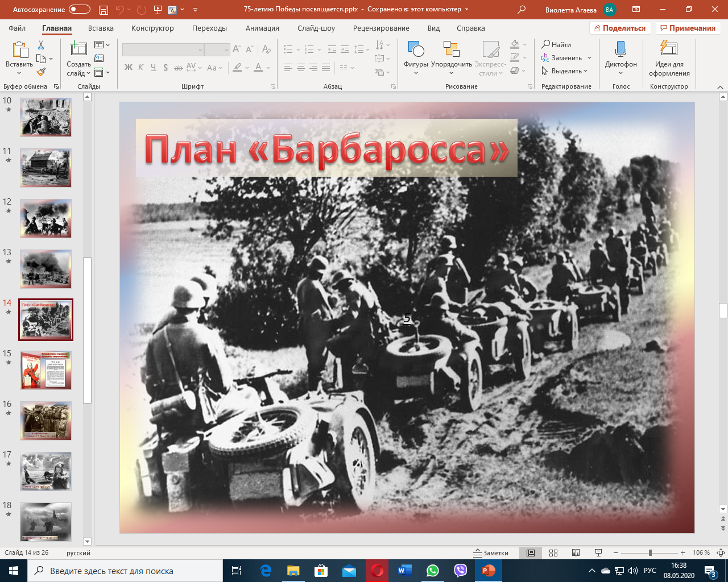Viewport: 728px width, 582px height.
Task: Click the Share (Поделиться) button
Action: [x=619, y=28]
